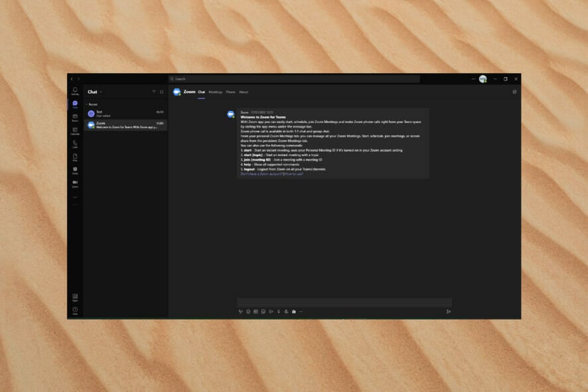Open the emoji picker

pos(248,311)
